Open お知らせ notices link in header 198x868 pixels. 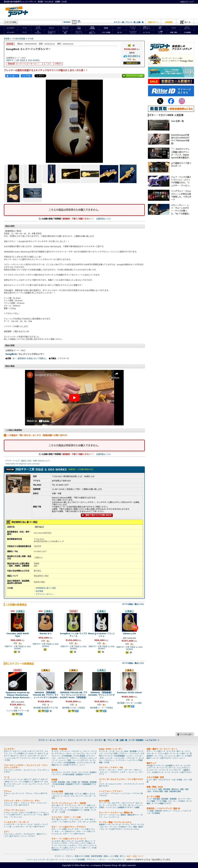[x=184, y=2]
